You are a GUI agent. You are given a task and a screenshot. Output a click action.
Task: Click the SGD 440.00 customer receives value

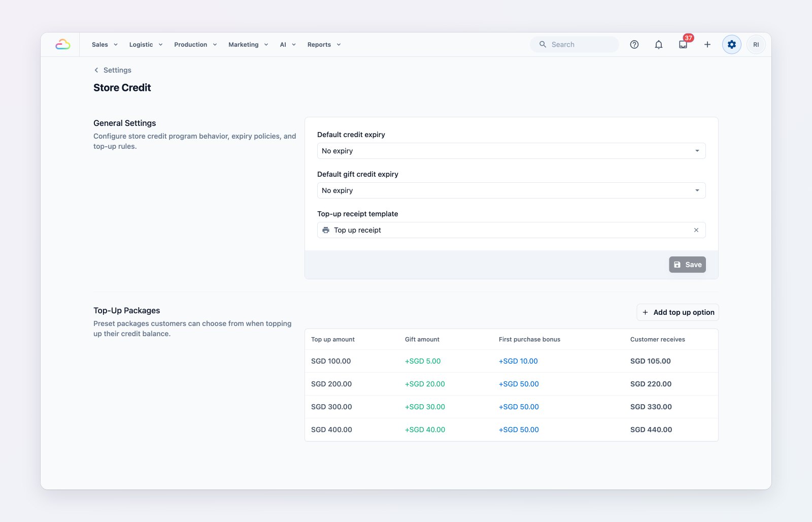(x=651, y=430)
